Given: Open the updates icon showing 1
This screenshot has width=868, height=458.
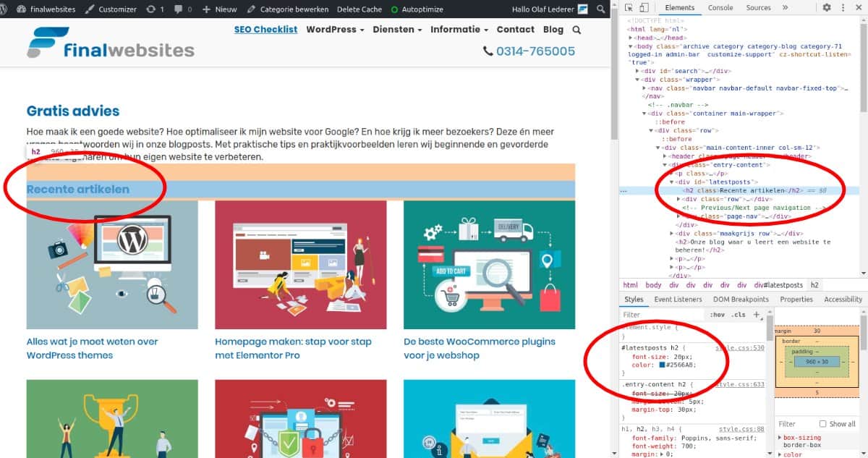Looking at the screenshot, I should pyautogui.click(x=155, y=9).
